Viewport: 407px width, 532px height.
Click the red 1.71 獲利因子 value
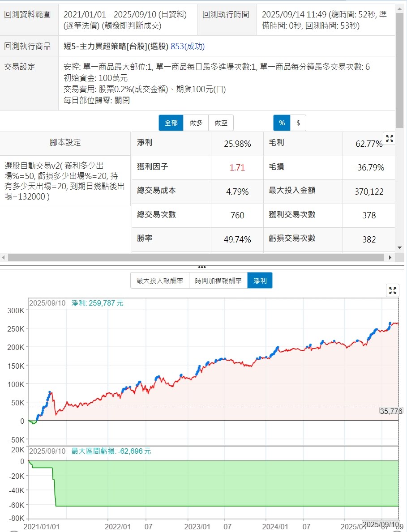pos(237,168)
